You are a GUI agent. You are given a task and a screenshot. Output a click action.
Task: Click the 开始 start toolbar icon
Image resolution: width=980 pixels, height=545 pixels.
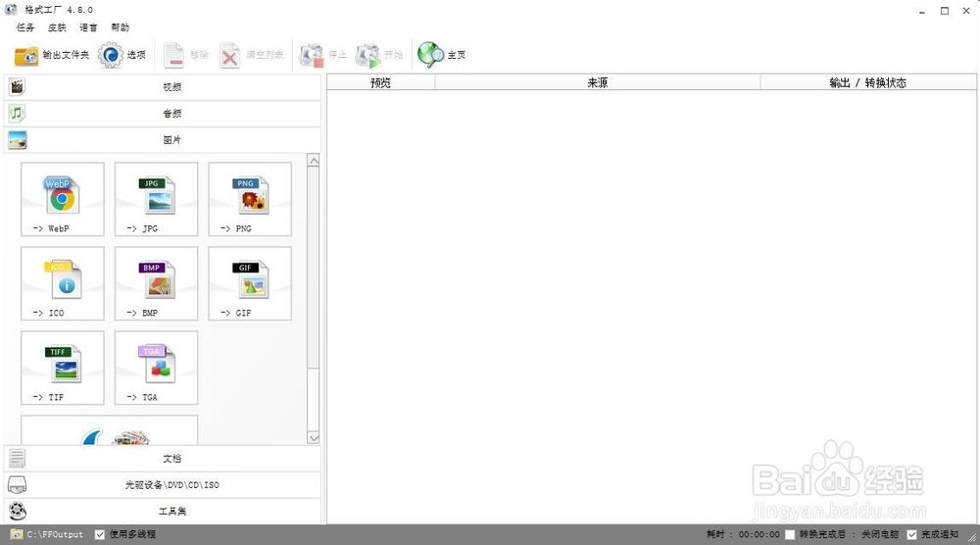point(367,56)
